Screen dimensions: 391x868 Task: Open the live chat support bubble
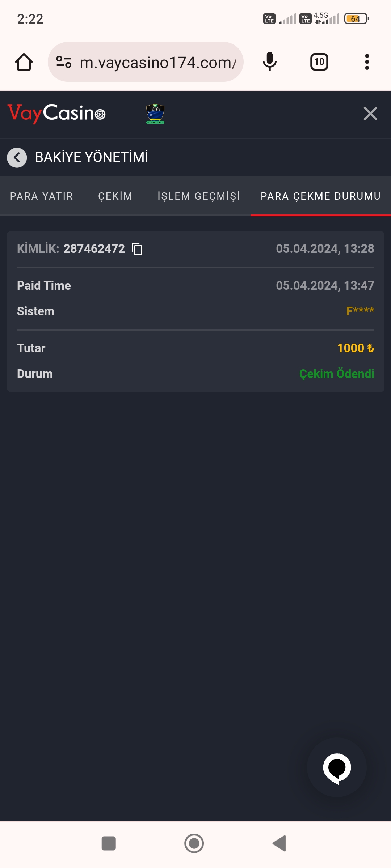[337, 767]
